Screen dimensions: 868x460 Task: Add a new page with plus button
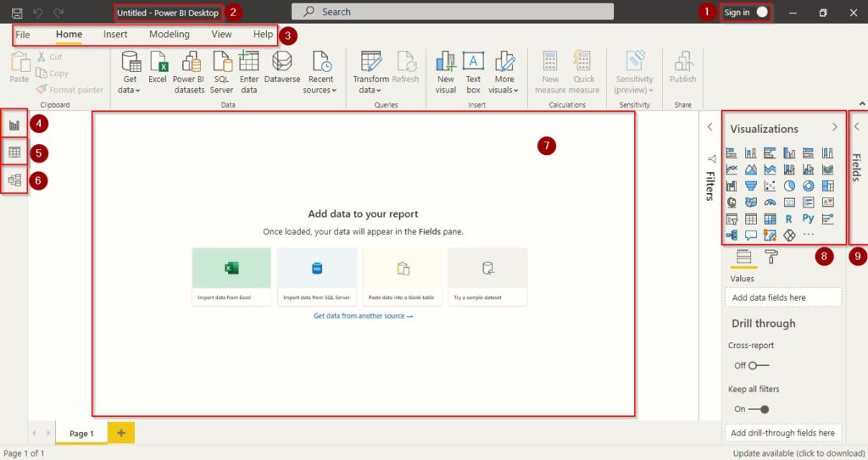(121, 433)
